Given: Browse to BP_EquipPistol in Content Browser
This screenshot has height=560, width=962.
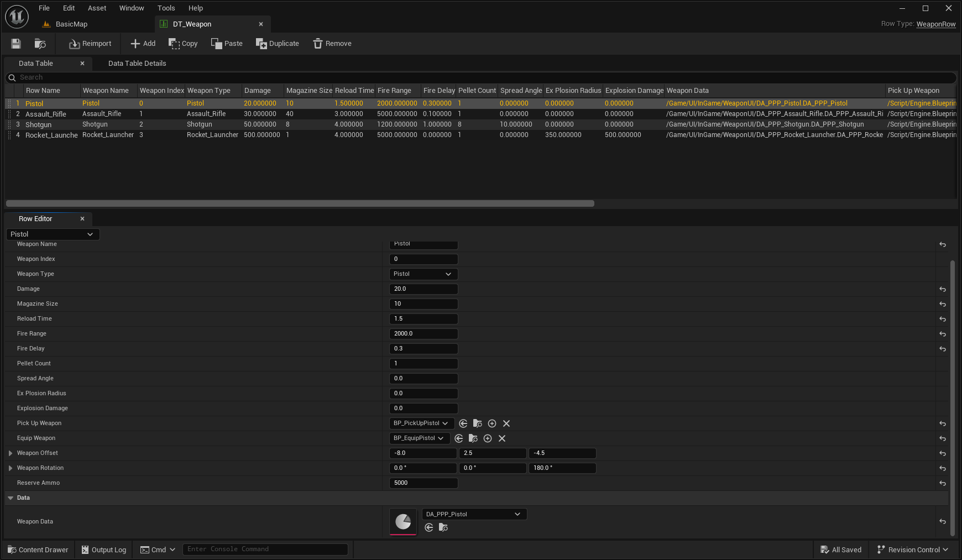Looking at the screenshot, I should pyautogui.click(x=473, y=438).
